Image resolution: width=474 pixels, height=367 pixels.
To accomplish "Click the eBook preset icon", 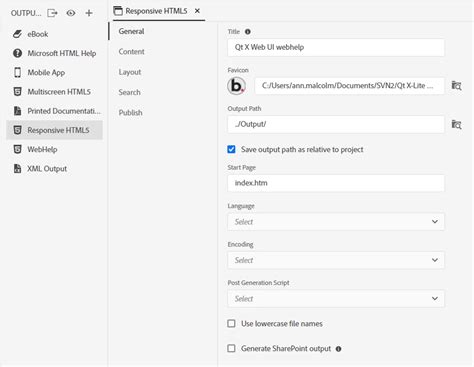I will coord(17,34).
